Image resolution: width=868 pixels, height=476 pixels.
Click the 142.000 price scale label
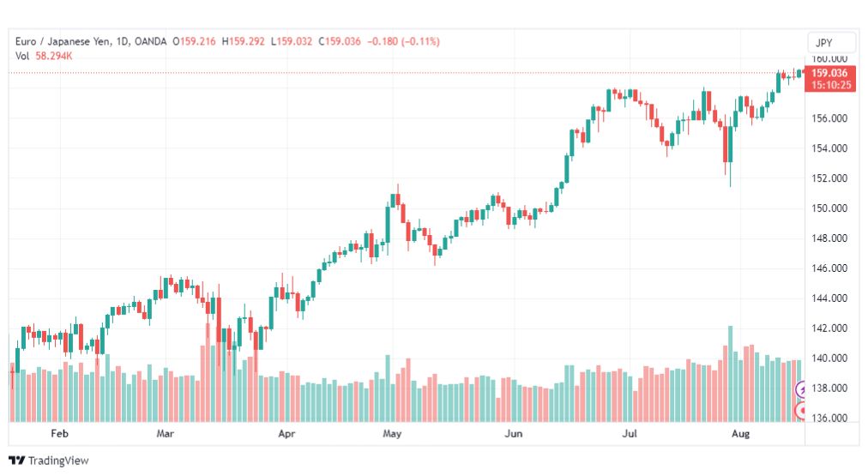pos(829,328)
